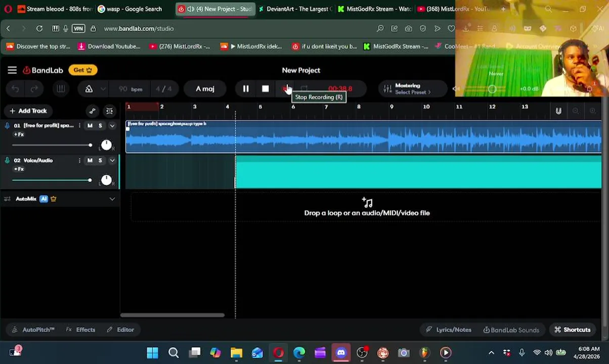The image size is (609, 364).
Task: Open Download Youtube bookmark
Action: pos(109,47)
